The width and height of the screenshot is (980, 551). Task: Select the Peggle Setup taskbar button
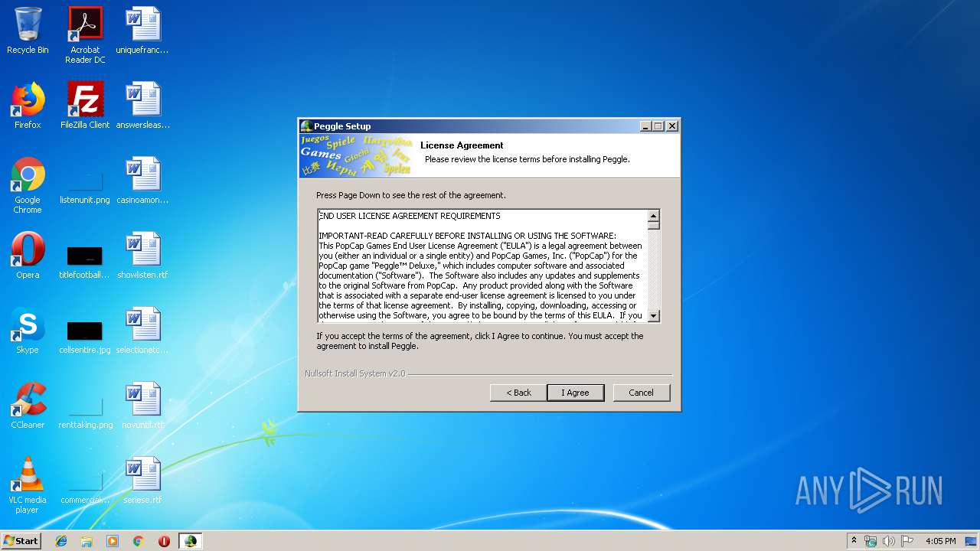pyautogui.click(x=190, y=541)
